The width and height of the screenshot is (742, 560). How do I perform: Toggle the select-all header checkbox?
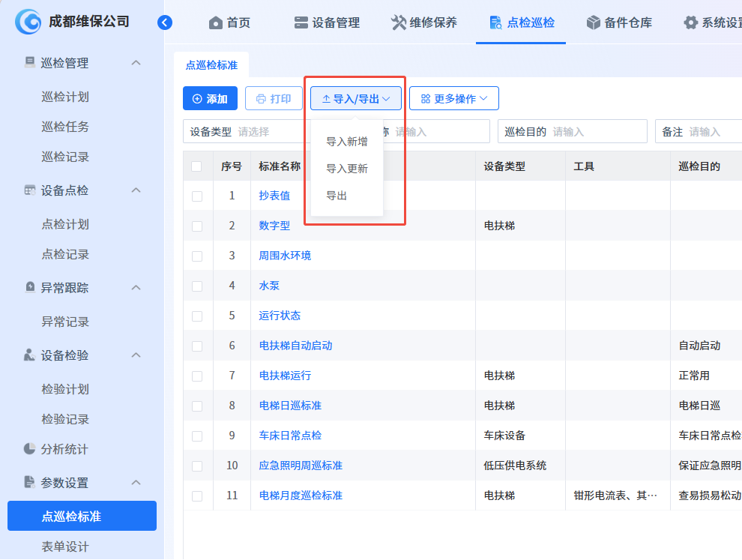tap(196, 166)
